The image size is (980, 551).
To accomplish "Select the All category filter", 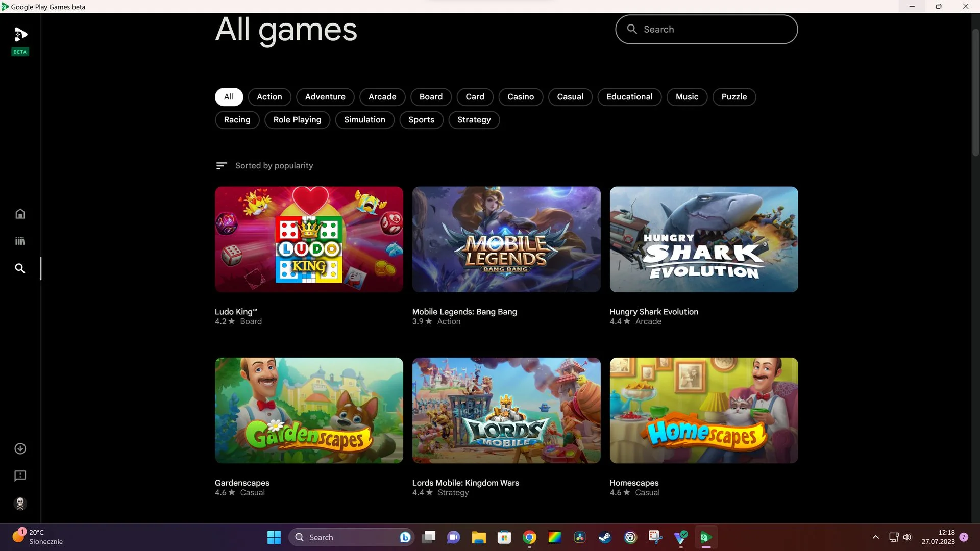I will [229, 97].
